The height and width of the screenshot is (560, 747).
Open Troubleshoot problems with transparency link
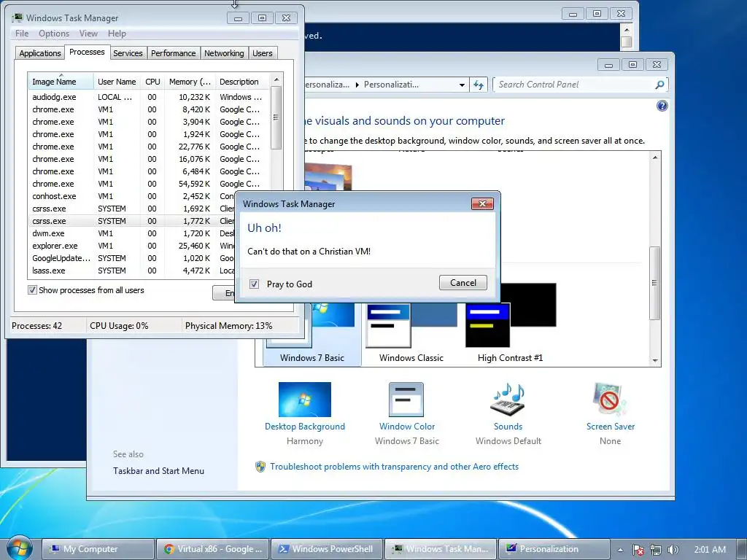pos(394,467)
